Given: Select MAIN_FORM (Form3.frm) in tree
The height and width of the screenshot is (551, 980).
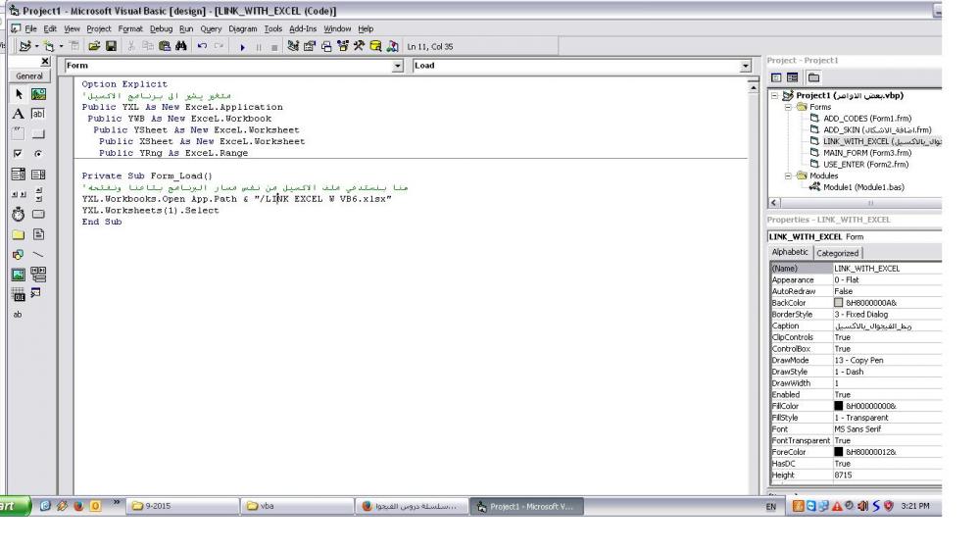Looking at the screenshot, I should pyautogui.click(x=867, y=153).
